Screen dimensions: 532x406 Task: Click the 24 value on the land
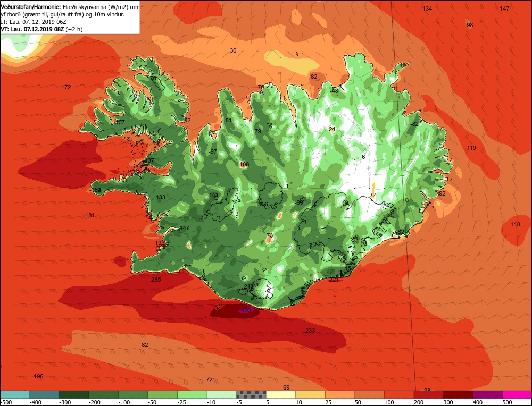[x=332, y=129]
